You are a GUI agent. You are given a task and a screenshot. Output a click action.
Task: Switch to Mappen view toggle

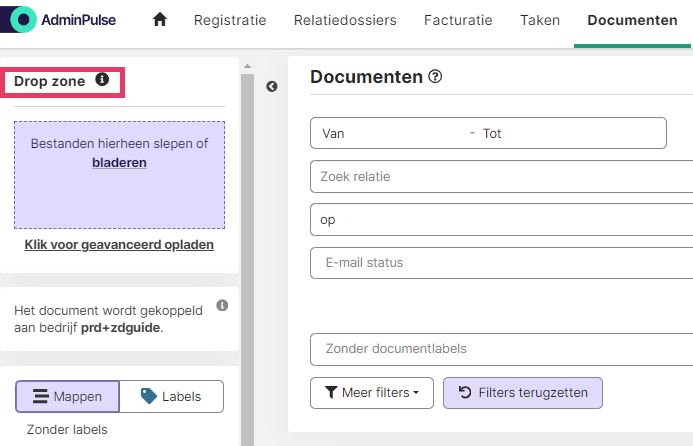pyautogui.click(x=67, y=396)
